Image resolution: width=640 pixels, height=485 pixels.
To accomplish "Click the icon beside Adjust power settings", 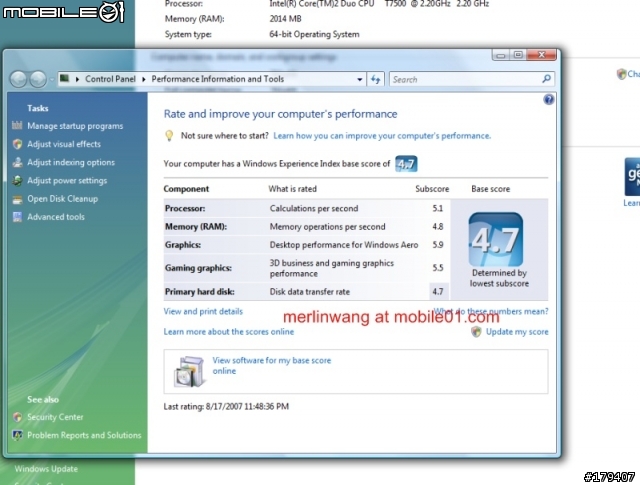I will pos(17,180).
